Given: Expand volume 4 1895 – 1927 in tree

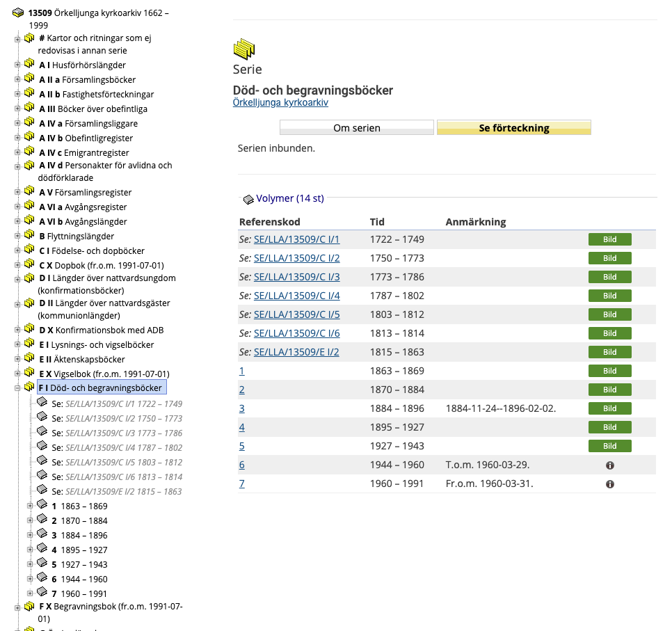Looking at the screenshot, I should (30, 550).
